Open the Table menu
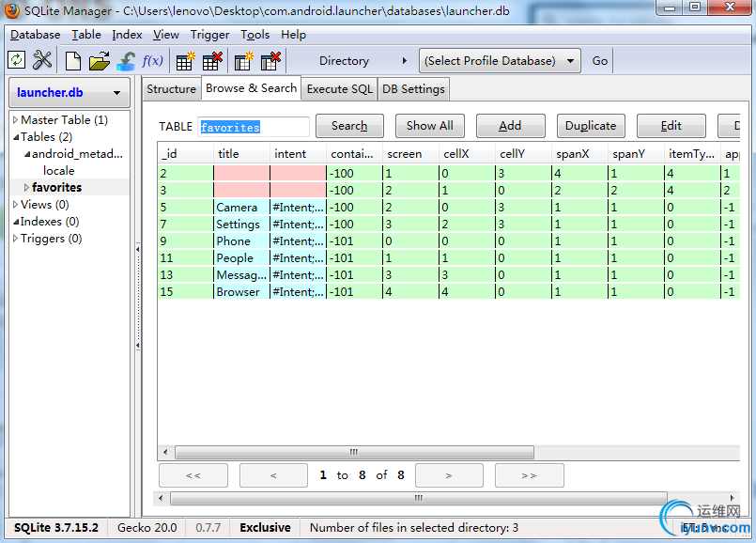756x543 pixels. point(86,35)
